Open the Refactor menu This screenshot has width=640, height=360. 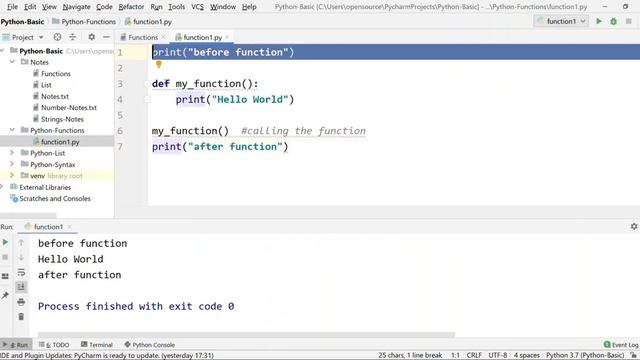coord(131,7)
